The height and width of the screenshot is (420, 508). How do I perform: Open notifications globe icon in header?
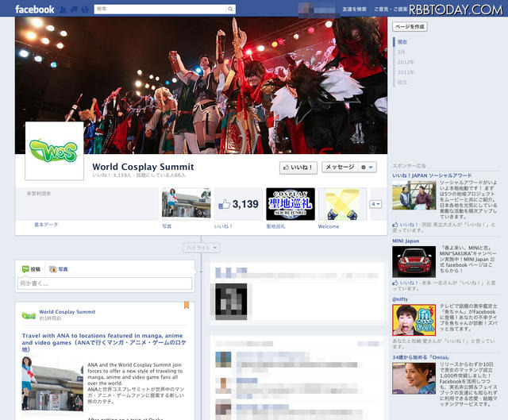pos(85,9)
